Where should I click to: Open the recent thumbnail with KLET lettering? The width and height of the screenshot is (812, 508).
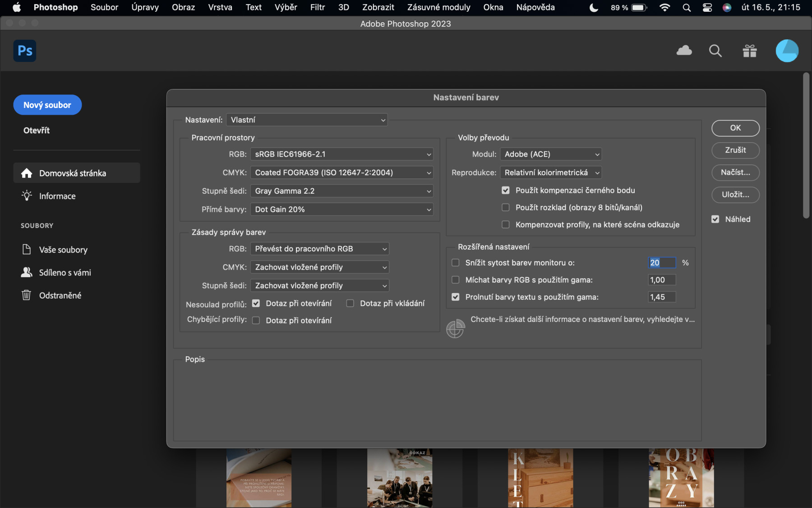coord(540,478)
